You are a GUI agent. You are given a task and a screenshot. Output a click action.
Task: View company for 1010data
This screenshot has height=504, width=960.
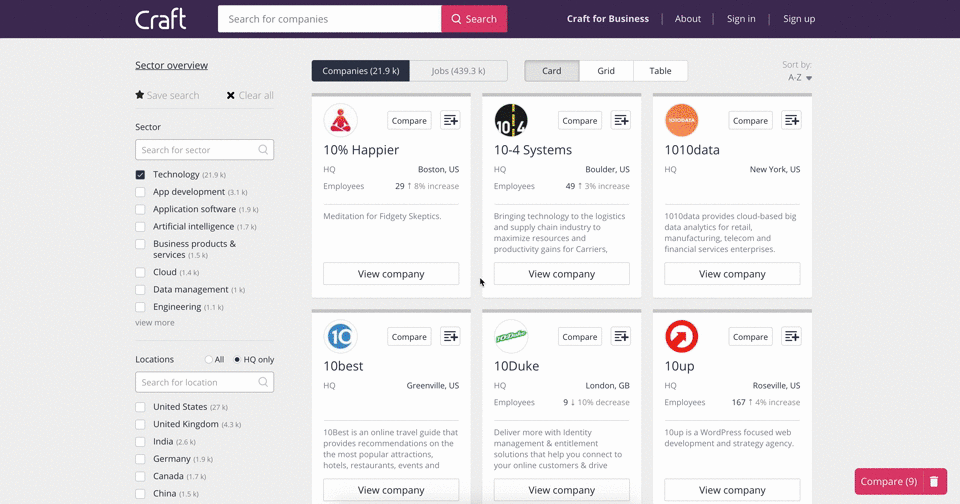732,274
